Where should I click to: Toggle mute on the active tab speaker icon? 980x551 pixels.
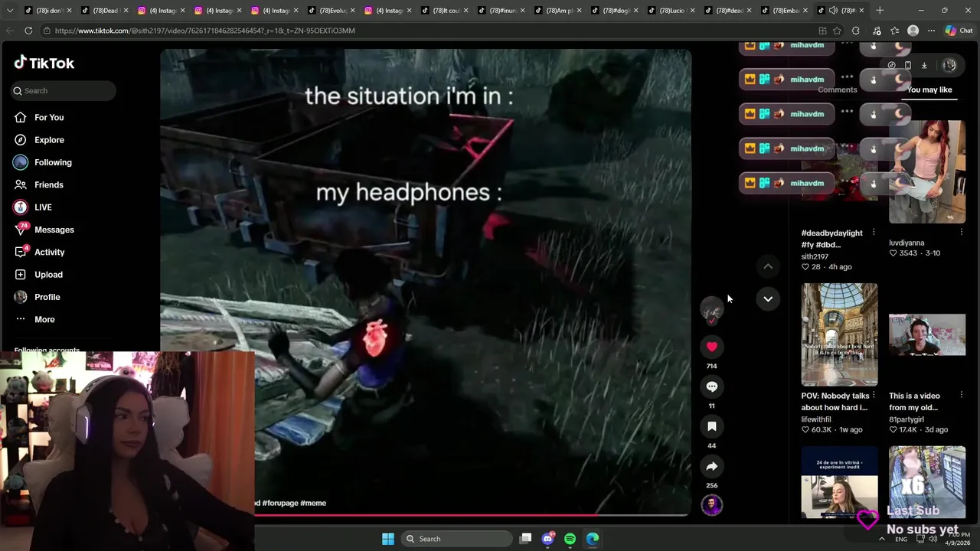pyautogui.click(x=834, y=11)
